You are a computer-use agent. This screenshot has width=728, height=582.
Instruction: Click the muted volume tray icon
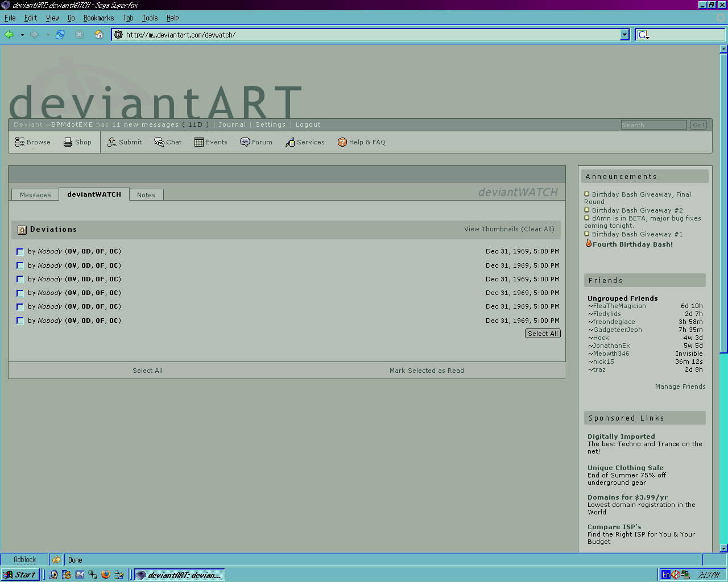pos(676,575)
